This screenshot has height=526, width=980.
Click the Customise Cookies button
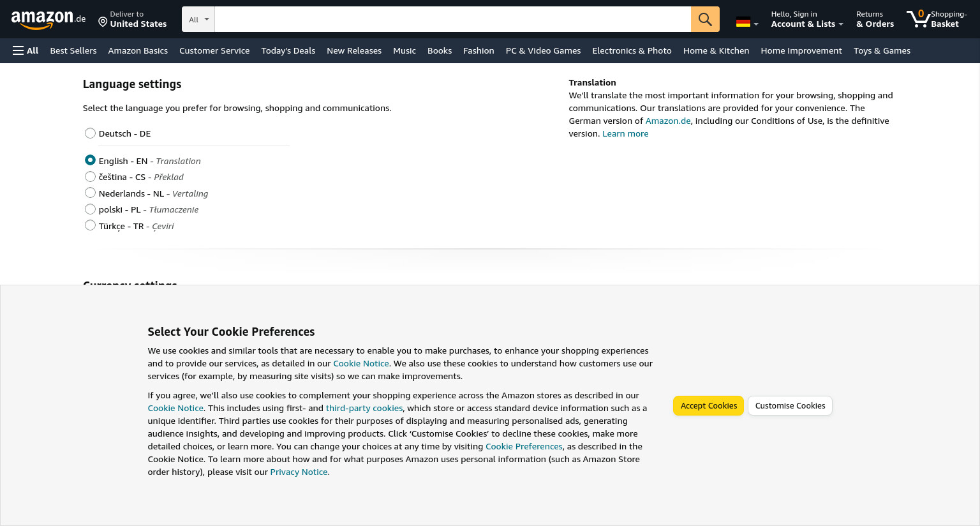(x=790, y=405)
